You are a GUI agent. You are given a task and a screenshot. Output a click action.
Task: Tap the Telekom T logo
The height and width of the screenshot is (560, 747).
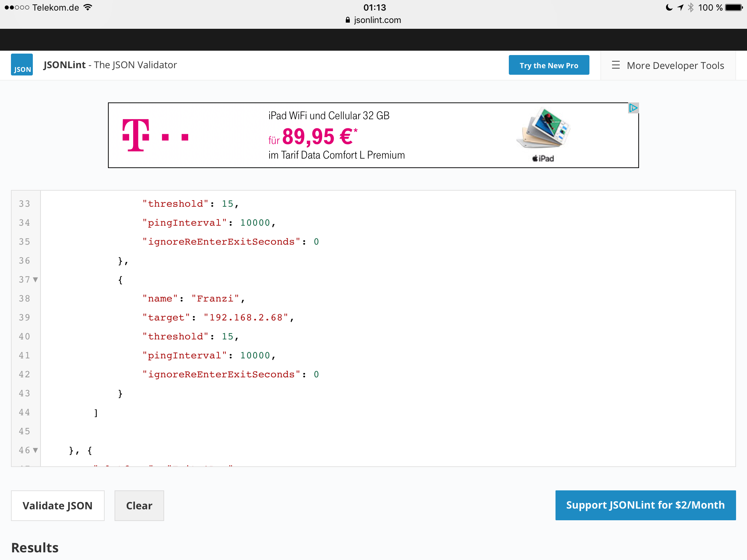(x=136, y=135)
